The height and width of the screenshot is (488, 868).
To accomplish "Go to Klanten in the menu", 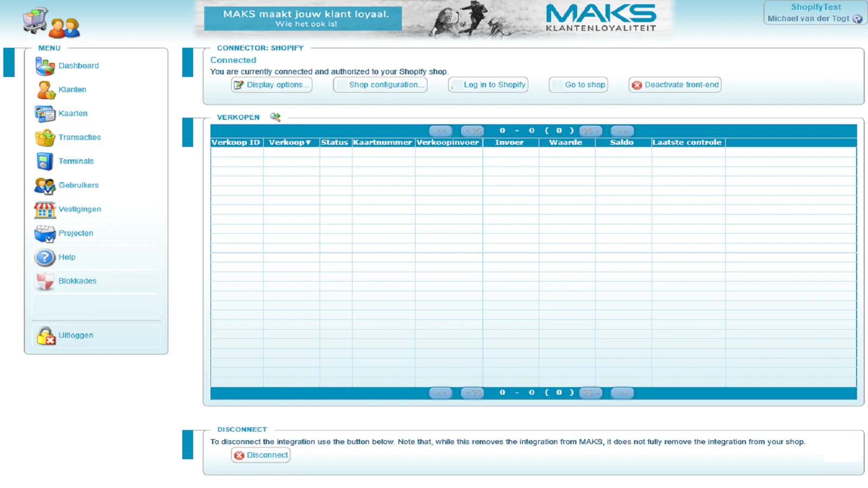I will (x=72, y=89).
